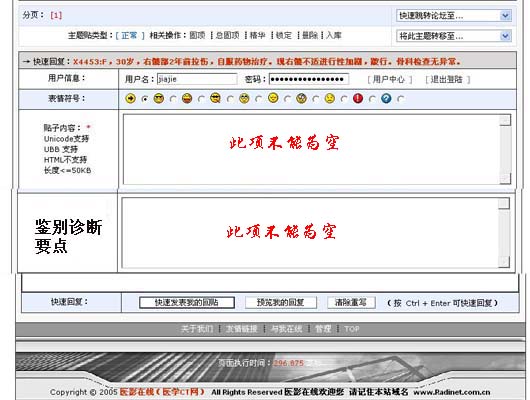
Task: Open the quick jump to forum dropdown
Action: tap(454, 15)
